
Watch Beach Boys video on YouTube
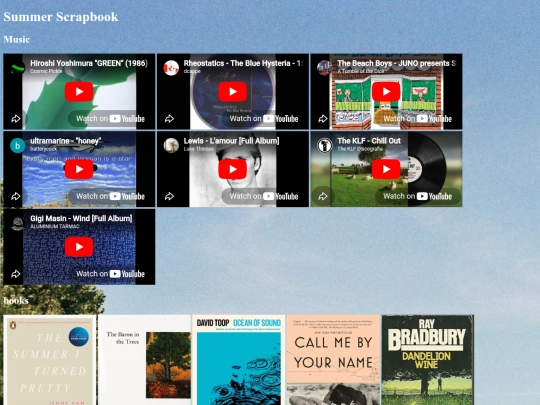click(x=417, y=119)
